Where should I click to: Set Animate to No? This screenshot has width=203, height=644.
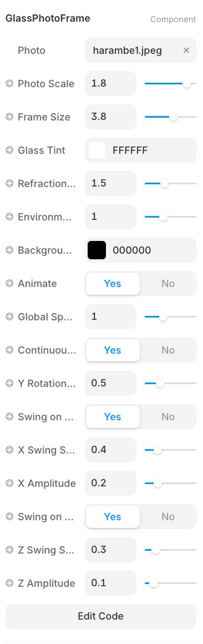168,283
